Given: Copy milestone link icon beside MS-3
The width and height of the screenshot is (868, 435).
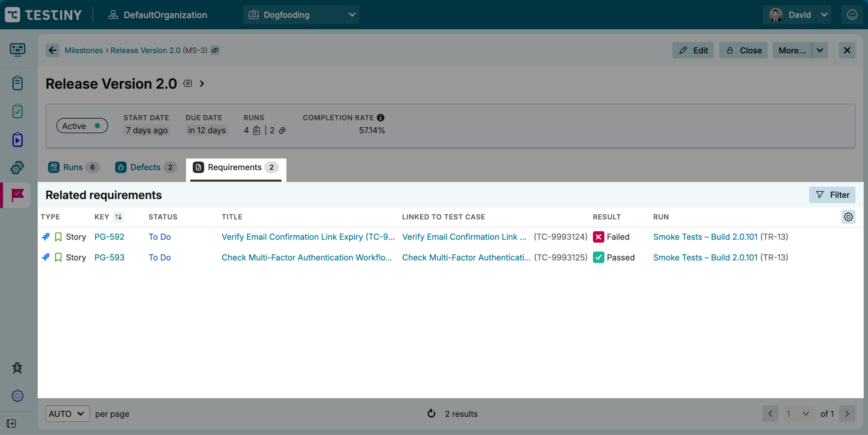Looking at the screenshot, I should [x=215, y=50].
